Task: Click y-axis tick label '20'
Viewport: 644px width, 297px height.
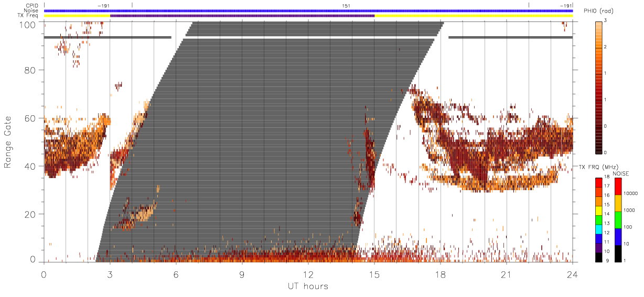Action: [x=30, y=214]
